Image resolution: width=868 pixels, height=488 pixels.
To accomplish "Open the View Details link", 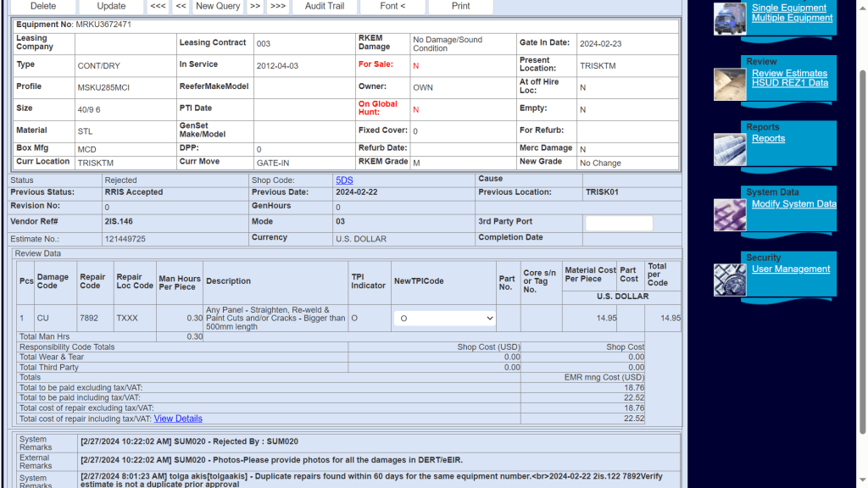I will coord(178,419).
